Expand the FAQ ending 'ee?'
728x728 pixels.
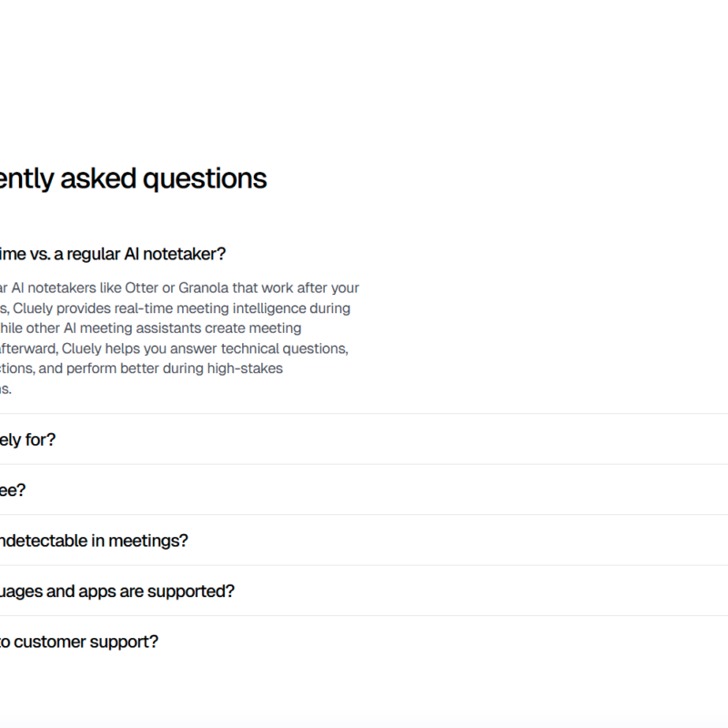(14, 490)
